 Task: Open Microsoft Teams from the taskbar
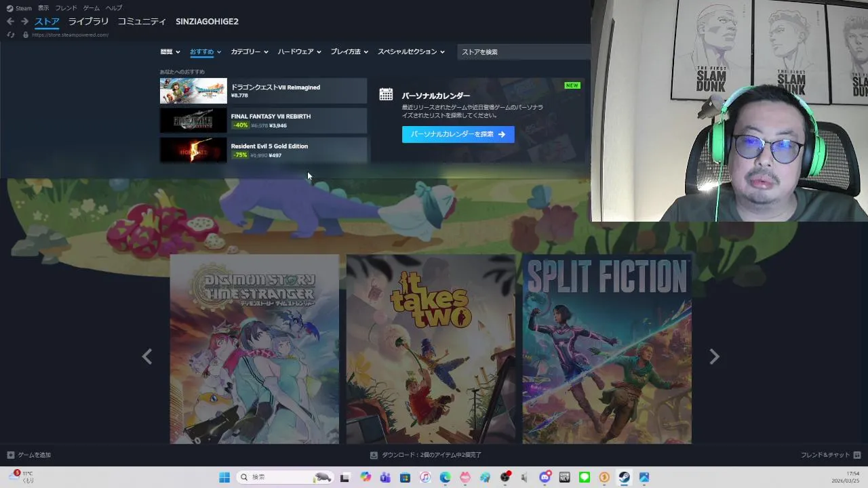click(x=385, y=477)
